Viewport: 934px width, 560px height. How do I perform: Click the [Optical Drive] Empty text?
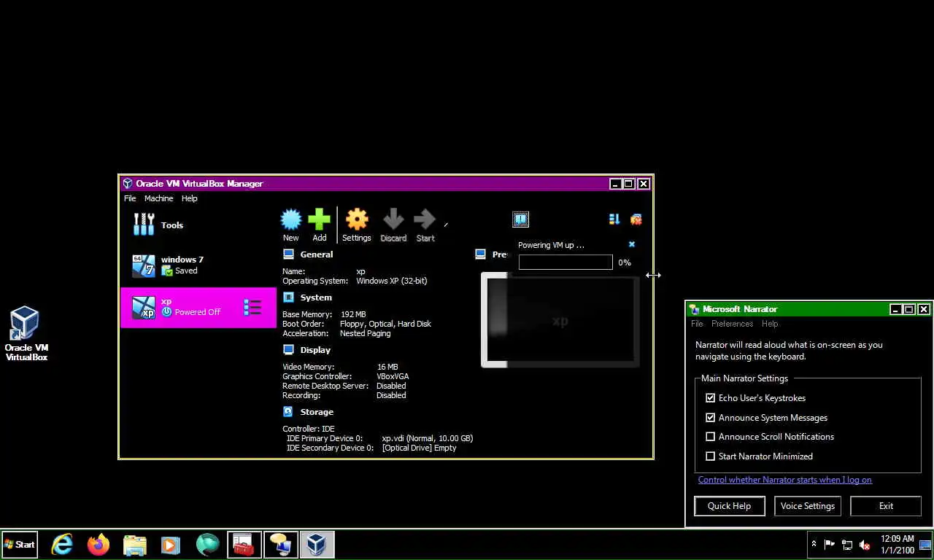(419, 448)
